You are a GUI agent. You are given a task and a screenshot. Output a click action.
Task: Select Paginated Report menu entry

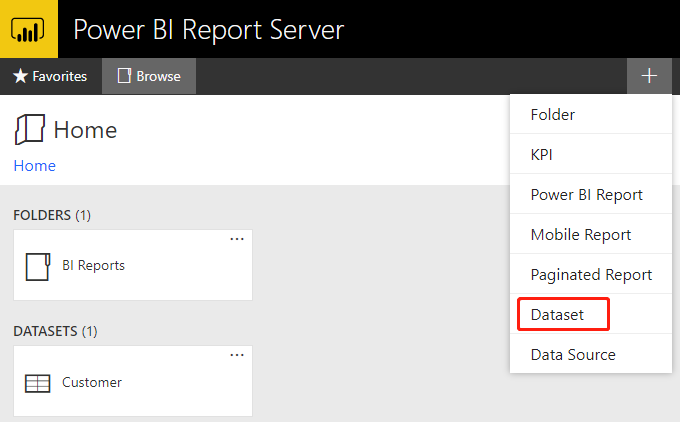coord(591,274)
